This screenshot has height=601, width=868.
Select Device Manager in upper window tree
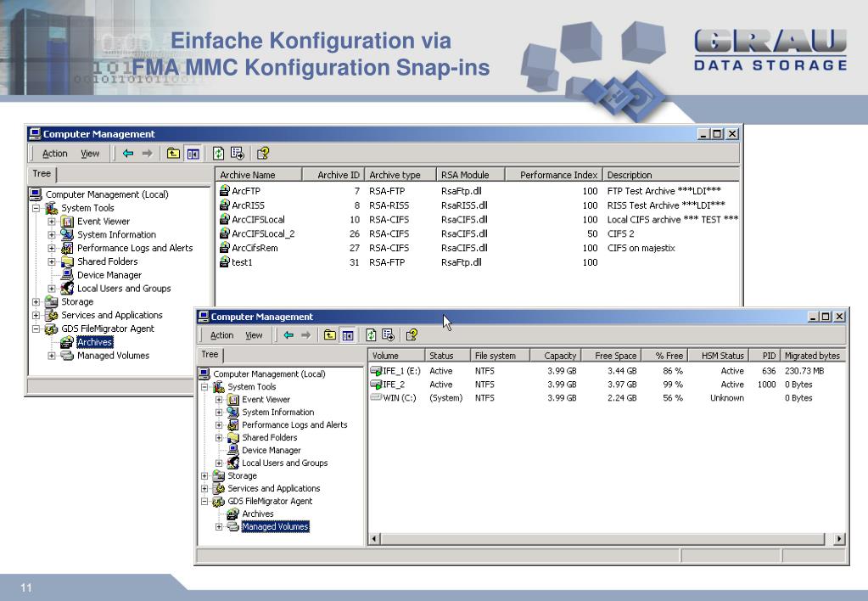(x=109, y=275)
